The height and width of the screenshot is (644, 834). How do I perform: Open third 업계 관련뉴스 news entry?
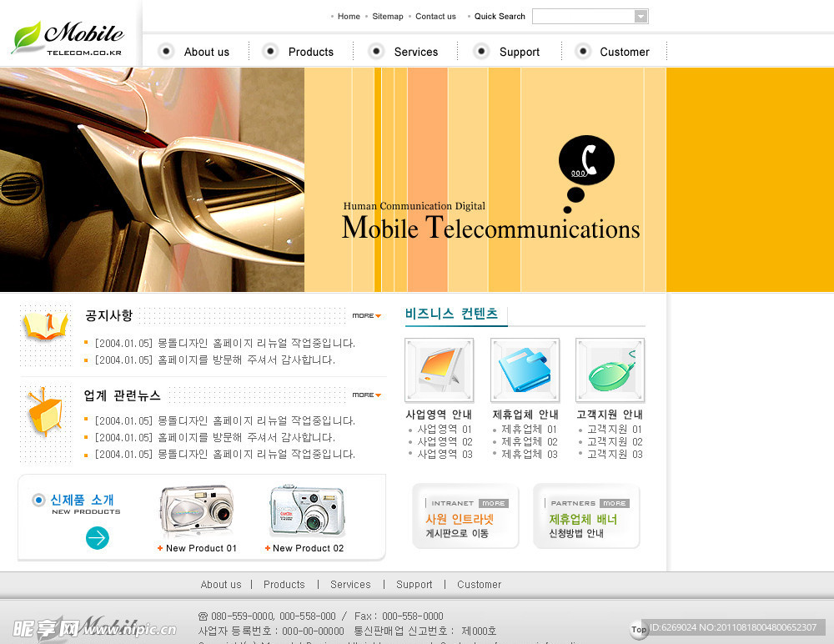click(225, 454)
